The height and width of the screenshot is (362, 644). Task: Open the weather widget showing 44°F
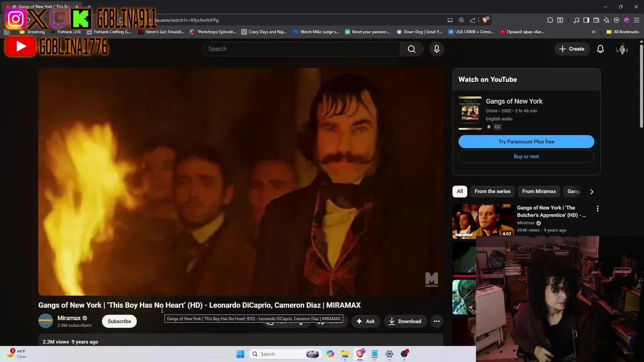click(x=16, y=353)
